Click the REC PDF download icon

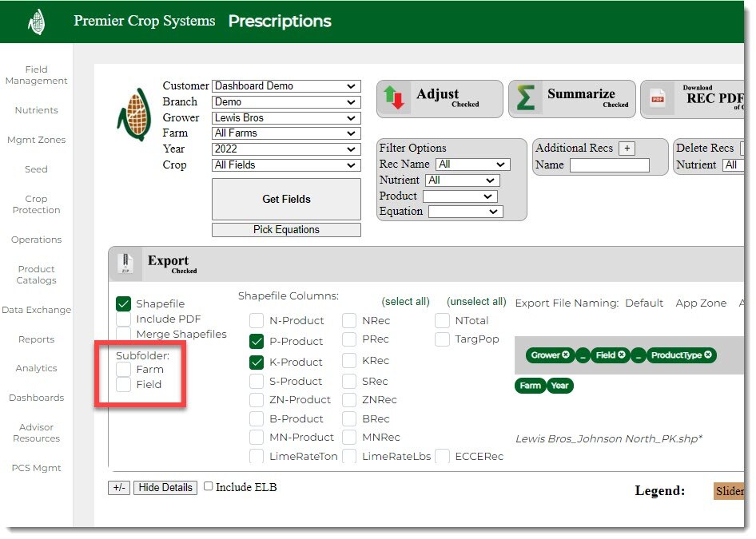pyautogui.click(x=658, y=98)
